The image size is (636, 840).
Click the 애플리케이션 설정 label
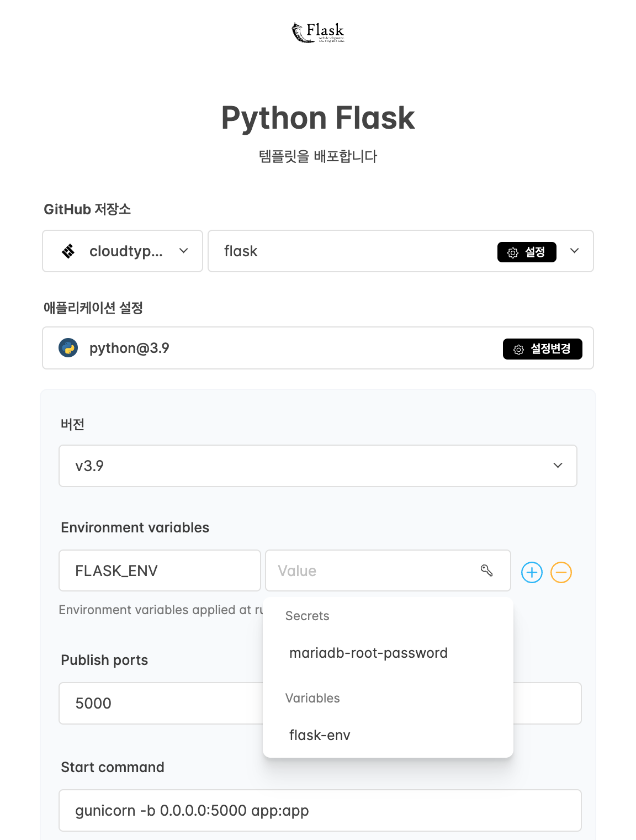[93, 308]
